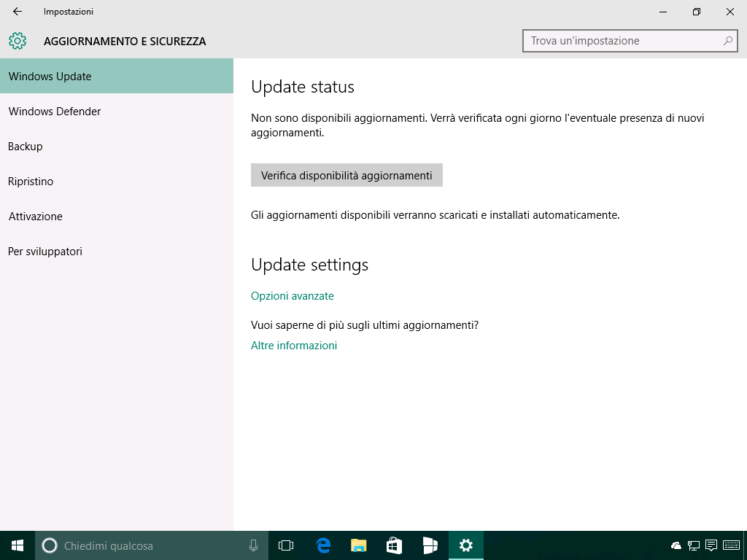Open Windows Store from the taskbar
The height and width of the screenshot is (560, 747).
(394, 545)
